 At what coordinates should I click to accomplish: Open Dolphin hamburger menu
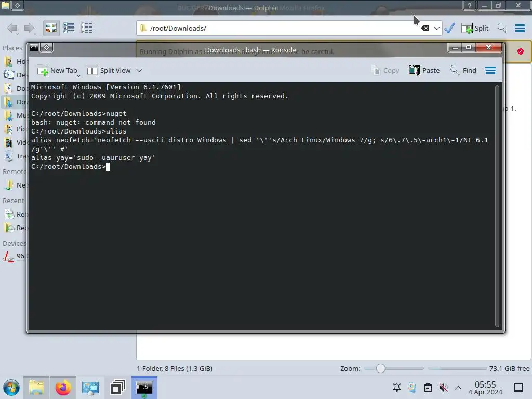click(x=520, y=28)
